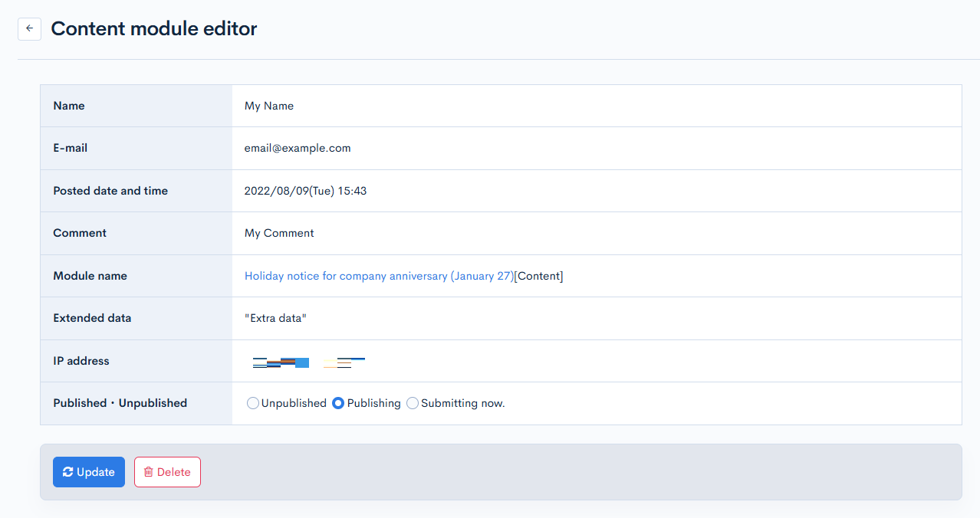Click the email@example.com value cell
This screenshot has height=518, width=980.
pyautogui.click(x=297, y=148)
